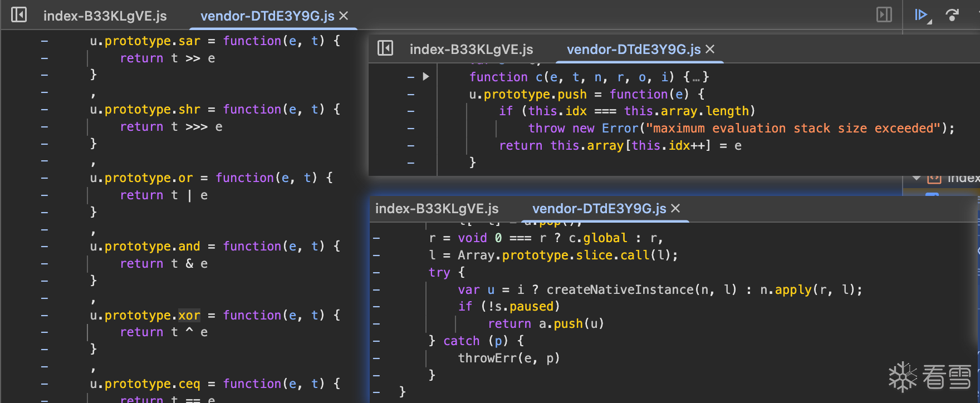
Task: Click 'return t & e' statement
Action: (164, 264)
